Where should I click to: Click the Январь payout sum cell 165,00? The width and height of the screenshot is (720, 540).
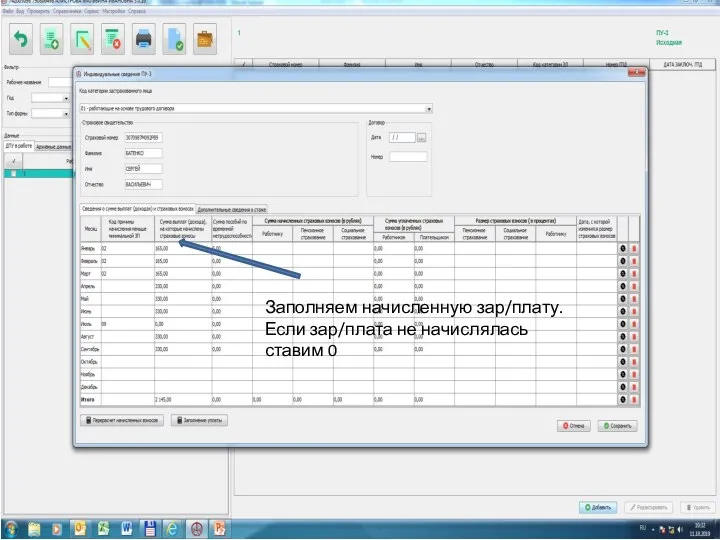[183, 248]
